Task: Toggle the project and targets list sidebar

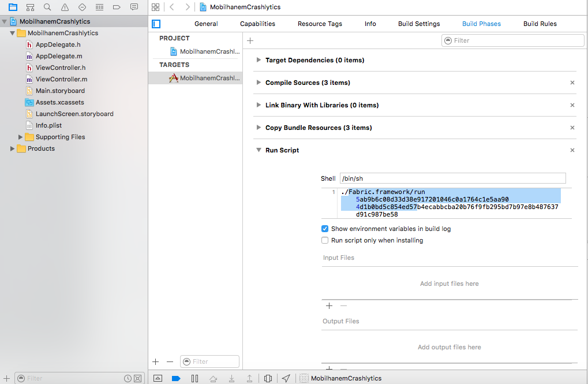Action: 156,24
